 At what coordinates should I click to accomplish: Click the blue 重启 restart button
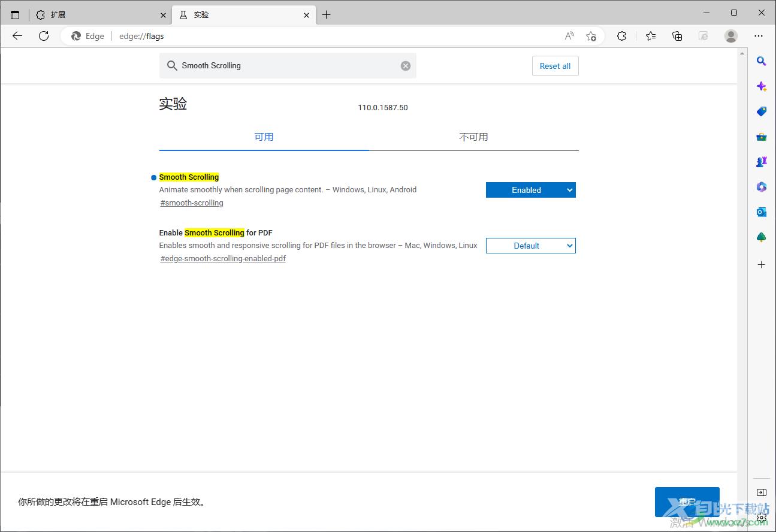click(687, 502)
